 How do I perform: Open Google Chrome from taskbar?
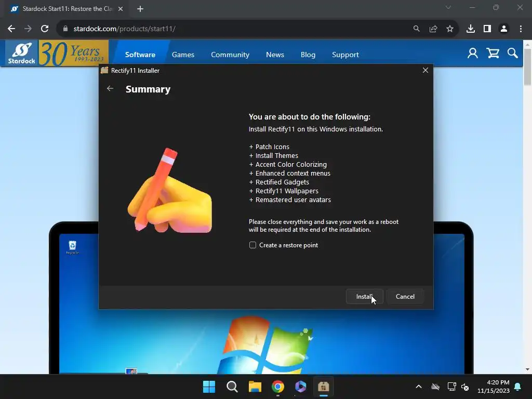[x=278, y=387]
